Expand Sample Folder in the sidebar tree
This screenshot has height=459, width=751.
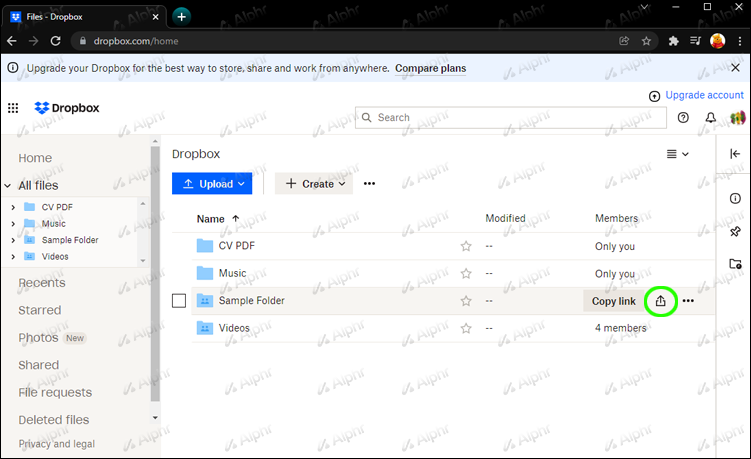pyautogui.click(x=13, y=240)
